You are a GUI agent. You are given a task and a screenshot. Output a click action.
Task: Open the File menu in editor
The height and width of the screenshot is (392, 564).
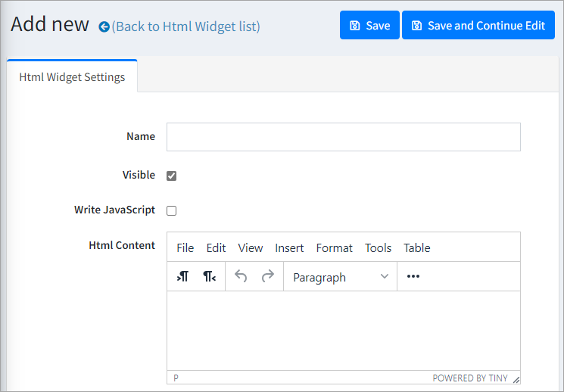click(185, 247)
